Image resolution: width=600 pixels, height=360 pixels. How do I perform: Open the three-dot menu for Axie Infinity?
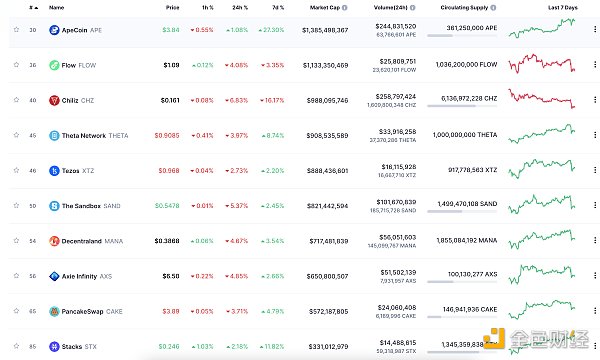click(595, 276)
